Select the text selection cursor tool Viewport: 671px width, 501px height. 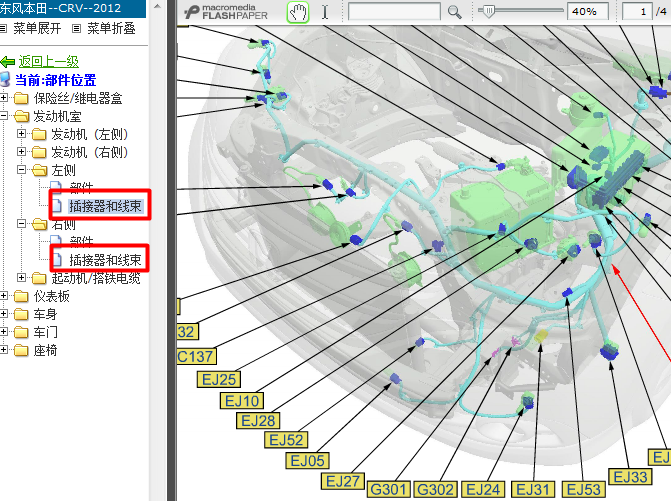click(325, 12)
